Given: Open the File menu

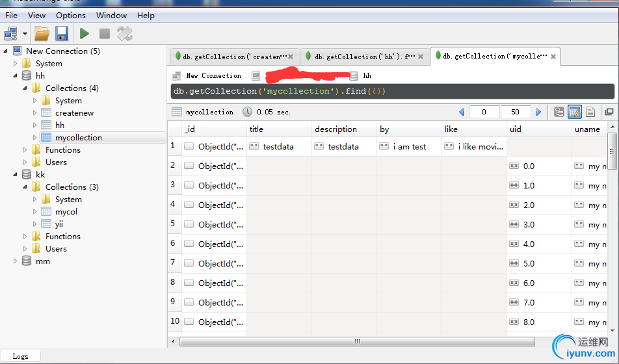Looking at the screenshot, I should [x=11, y=16].
